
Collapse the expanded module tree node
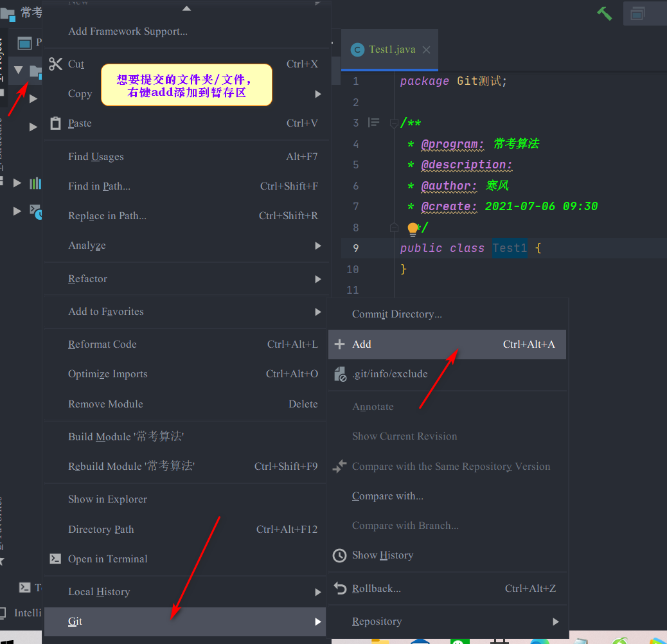18,70
